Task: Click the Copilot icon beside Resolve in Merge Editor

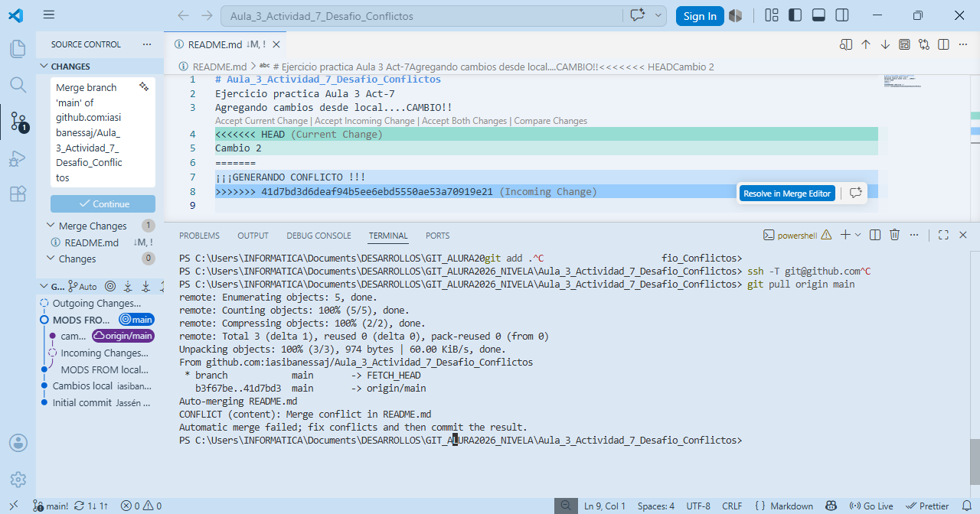Action: [x=855, y=194]
